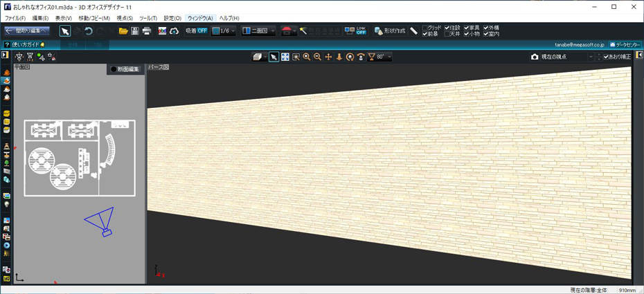Click the zoom in magnifier icon
The image size is (644, 294).
click(x=307, y=57)
